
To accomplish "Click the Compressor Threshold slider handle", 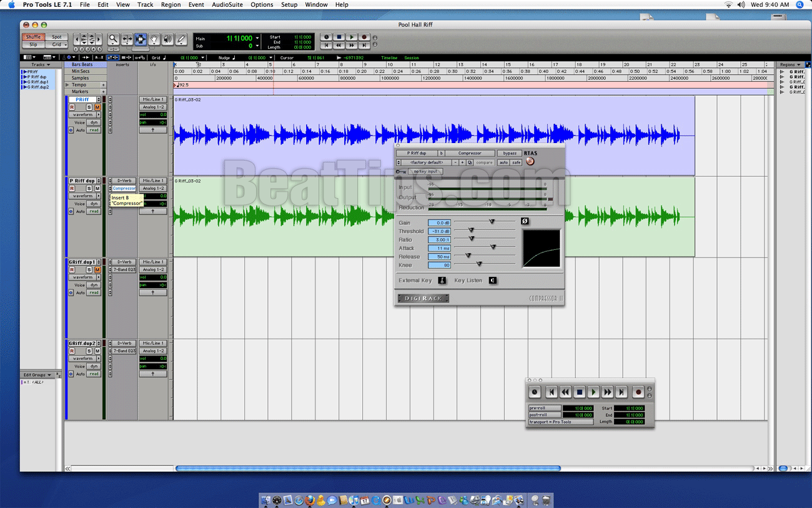I will (x=471, y=230).
